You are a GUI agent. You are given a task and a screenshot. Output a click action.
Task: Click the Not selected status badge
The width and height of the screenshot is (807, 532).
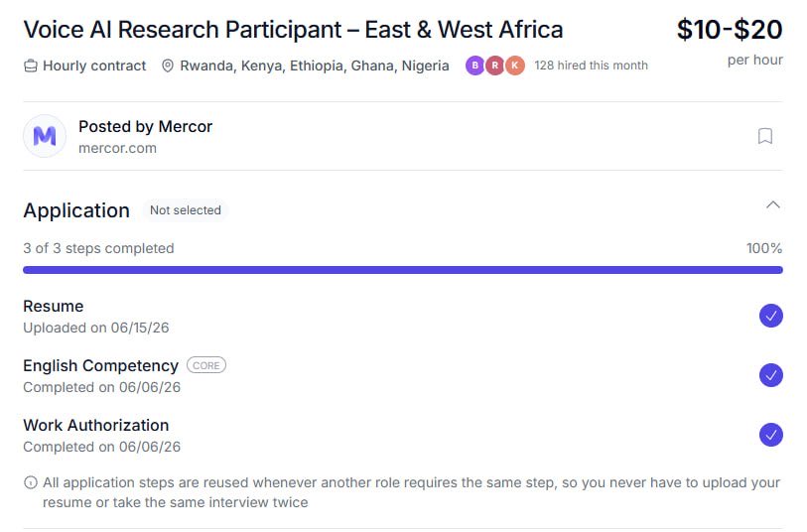pos(186,210)
